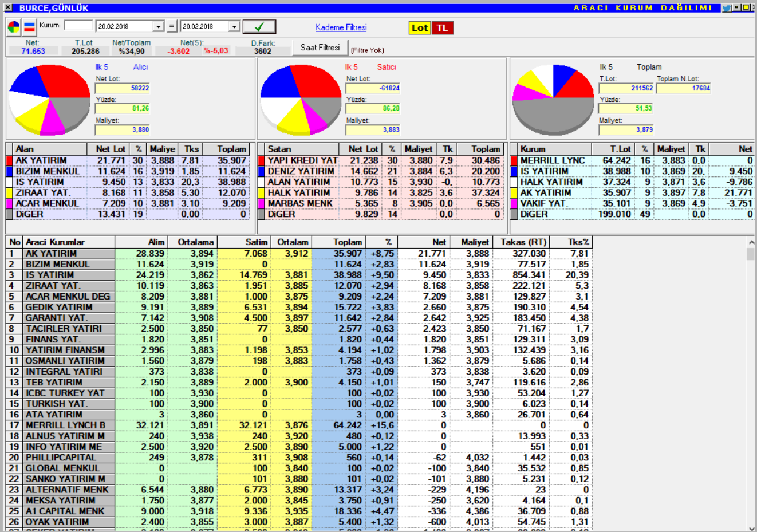Click the Kurum column header in totals table

[x=554, y=149]
